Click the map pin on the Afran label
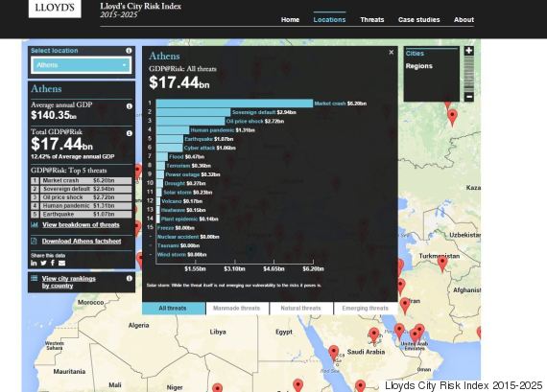The width and height of the screenshot is (547, 392). (x=405, y=305)
